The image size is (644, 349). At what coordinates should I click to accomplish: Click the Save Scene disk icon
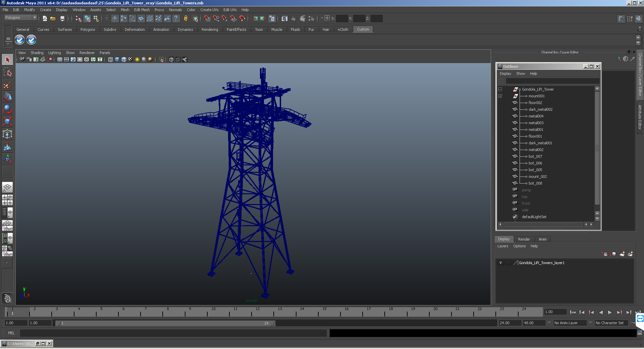[62, 19]
